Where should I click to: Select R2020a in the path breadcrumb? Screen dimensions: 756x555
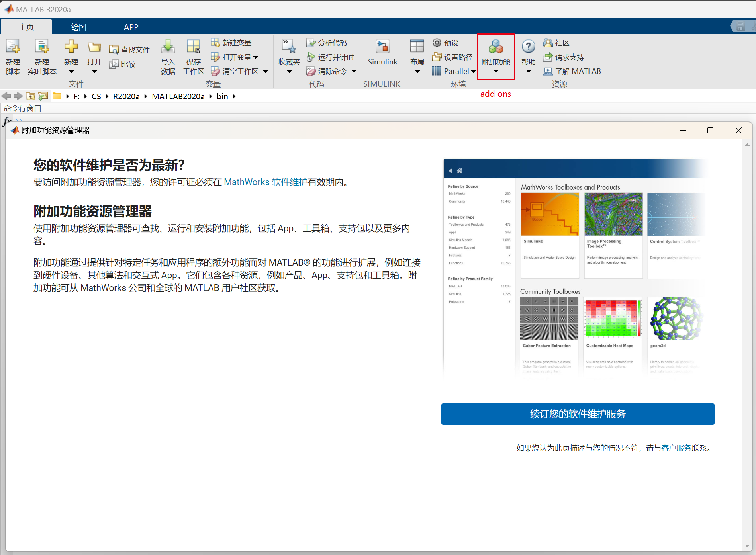click(x=126, y=96)
